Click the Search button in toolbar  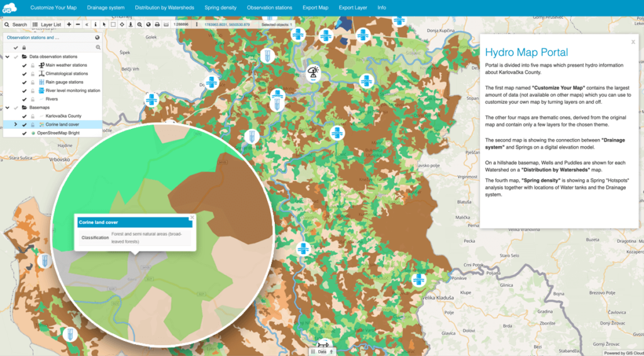coord(16,25)
